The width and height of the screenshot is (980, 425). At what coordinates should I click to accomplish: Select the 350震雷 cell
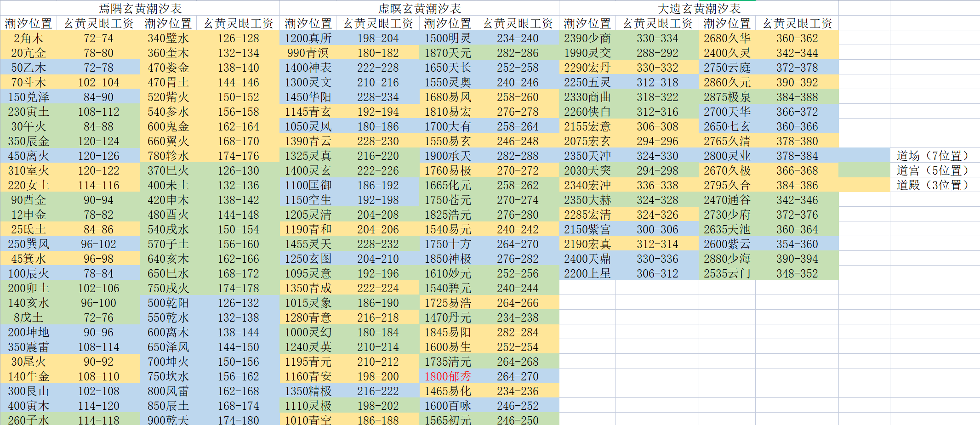pos(29,346)
